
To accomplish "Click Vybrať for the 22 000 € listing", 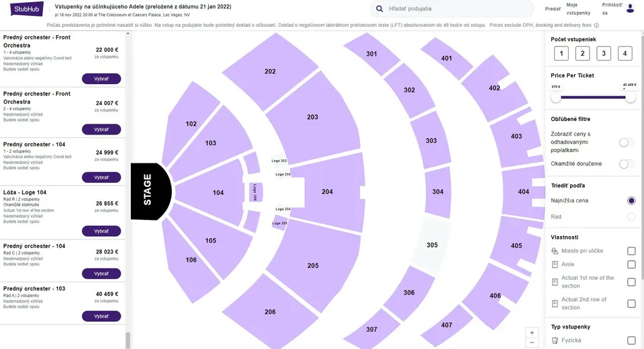I will [x=101, y=79].
